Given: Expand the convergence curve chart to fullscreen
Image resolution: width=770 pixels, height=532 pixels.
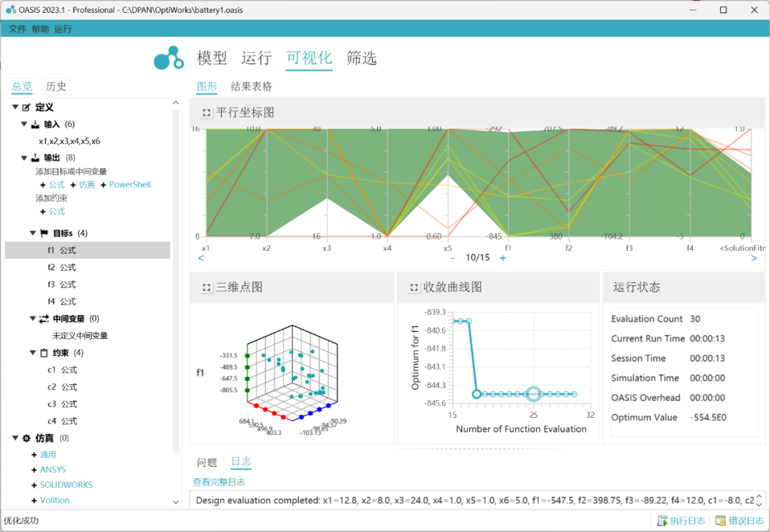Looking at the screenshot, I should click(414, 288).
